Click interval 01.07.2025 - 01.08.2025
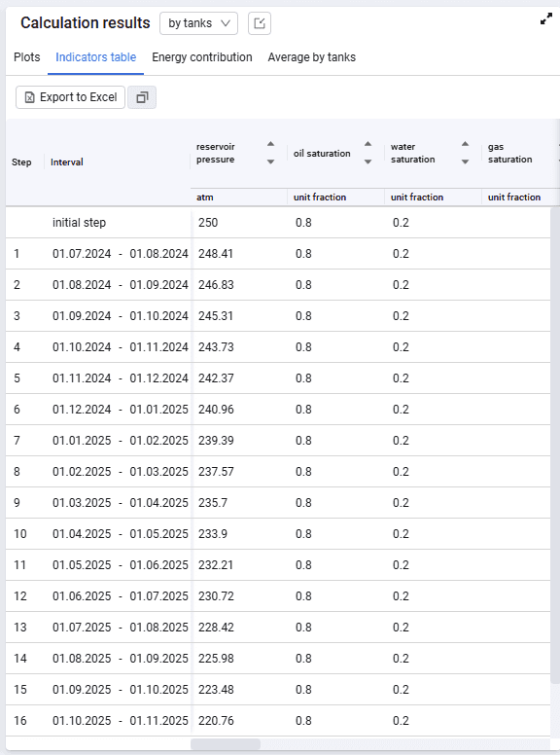This screenshot has width=560, height=755. pos(121,628)
